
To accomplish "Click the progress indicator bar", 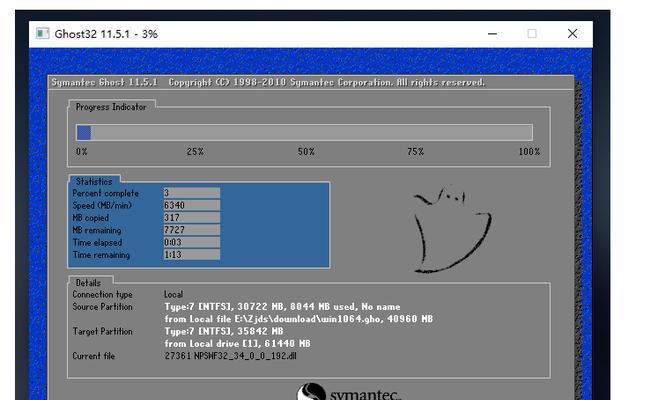I will click(x=304, y=133).
